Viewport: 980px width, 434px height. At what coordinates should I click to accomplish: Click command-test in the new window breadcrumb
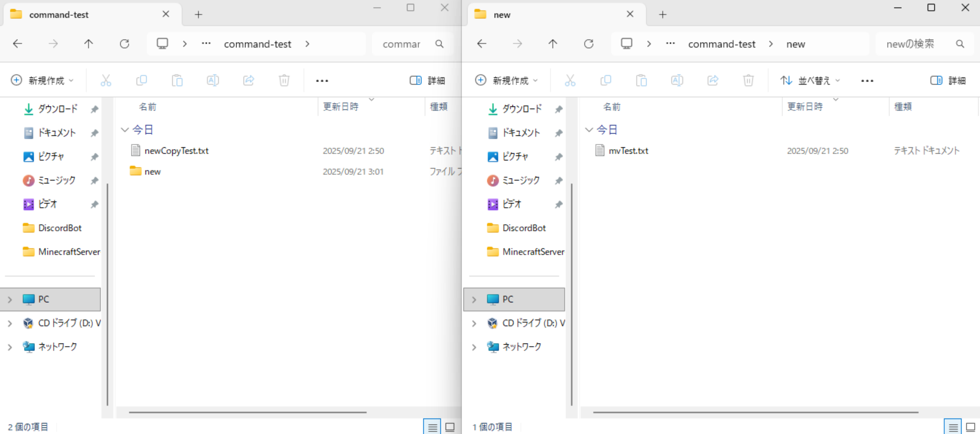(722, 44)
